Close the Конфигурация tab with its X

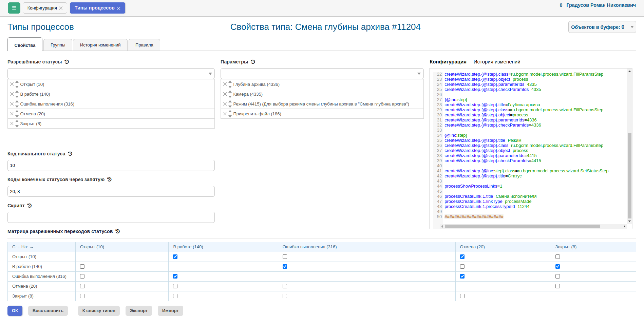tap(61, 8)
